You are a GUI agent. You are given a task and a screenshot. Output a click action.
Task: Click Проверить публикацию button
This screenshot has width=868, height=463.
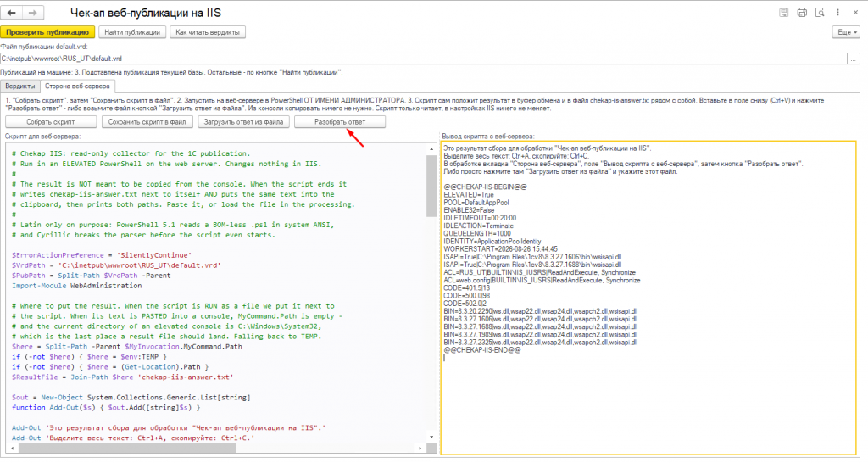pos(47,32)
